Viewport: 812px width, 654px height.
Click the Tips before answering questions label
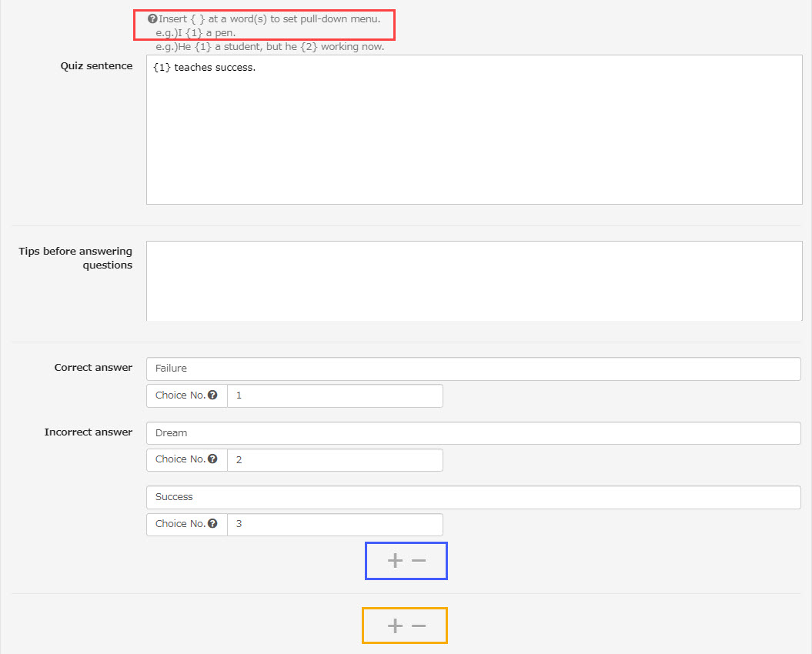[x=75, y=259]
